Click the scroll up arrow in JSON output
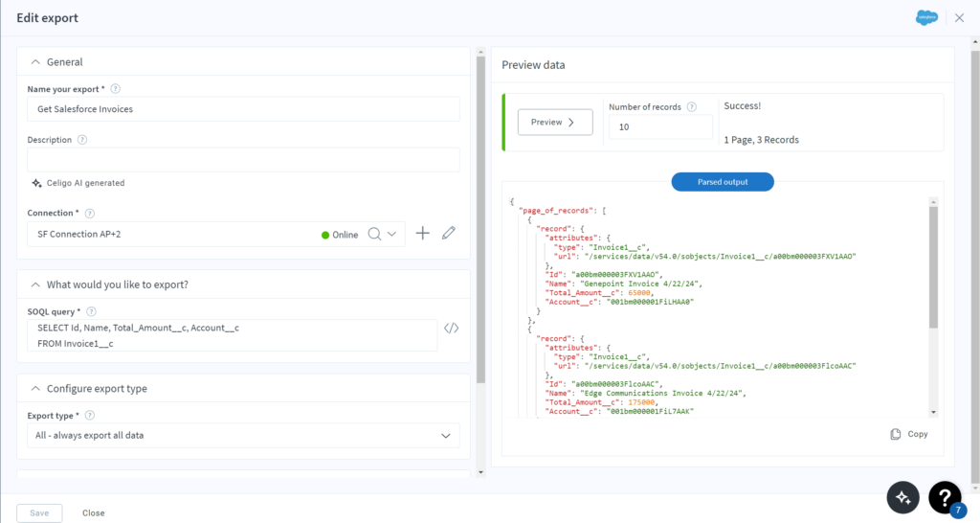This screenshot has width=980, height=523. pos(934,201)
